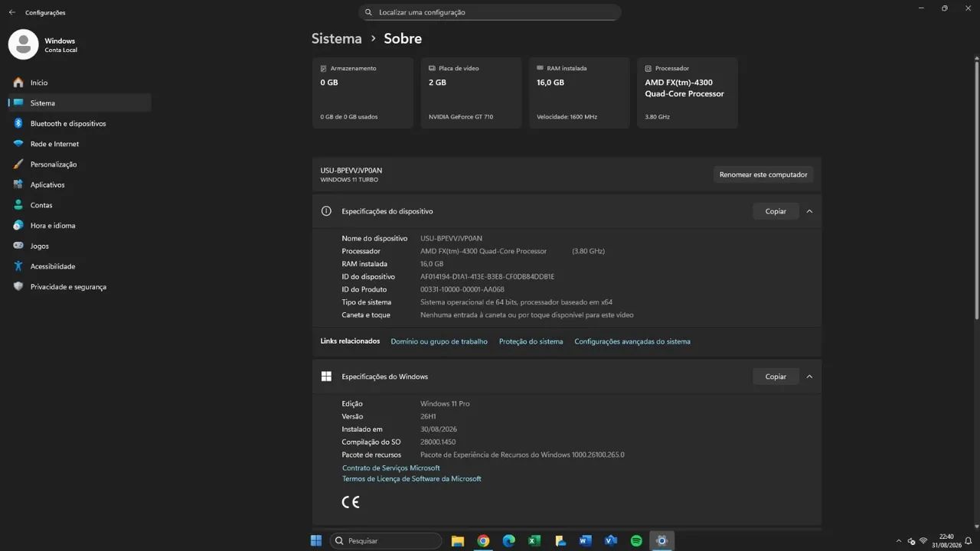Open Aplicativos settings

pyautogui.click(x=80, y=184)
